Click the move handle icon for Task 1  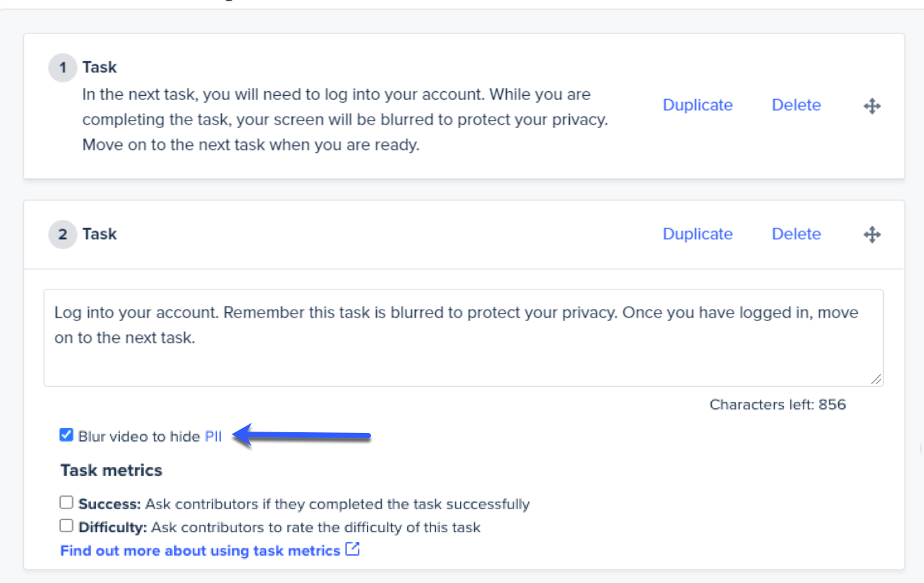tap(872, 106)
